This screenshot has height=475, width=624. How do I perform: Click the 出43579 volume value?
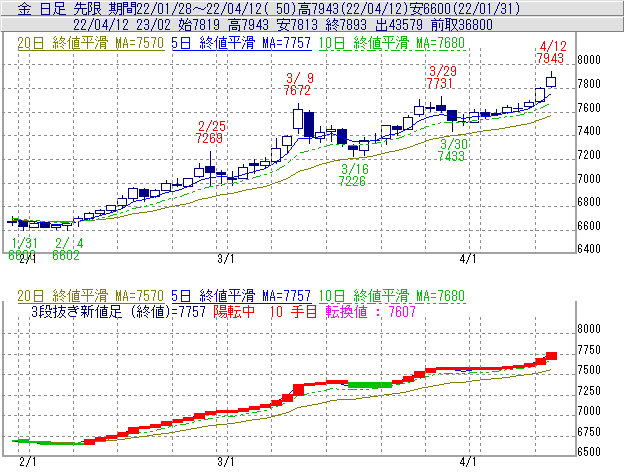point(399,25)
